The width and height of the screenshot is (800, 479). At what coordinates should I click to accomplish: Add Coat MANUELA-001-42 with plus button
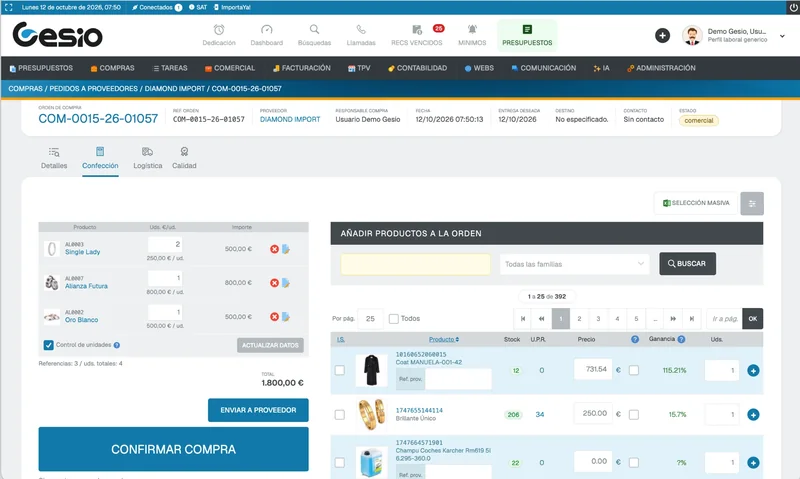click(753, 370)
